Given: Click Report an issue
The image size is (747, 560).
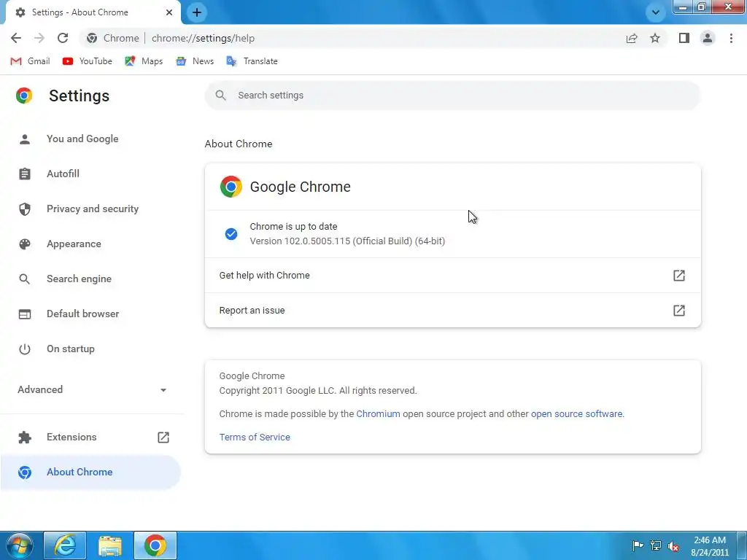Looking at the screenshot, I should point(452,310).
